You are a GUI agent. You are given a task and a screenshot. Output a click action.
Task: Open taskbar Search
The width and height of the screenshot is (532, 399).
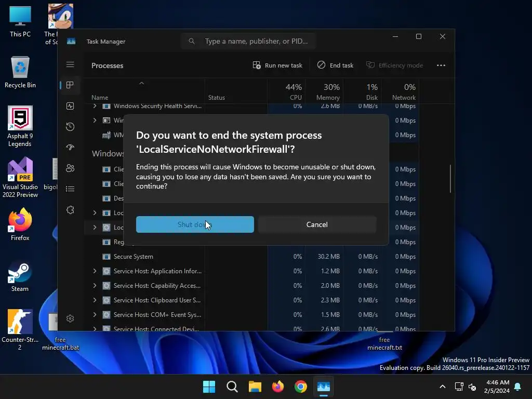pyautogui.click(x=232, y=387)
